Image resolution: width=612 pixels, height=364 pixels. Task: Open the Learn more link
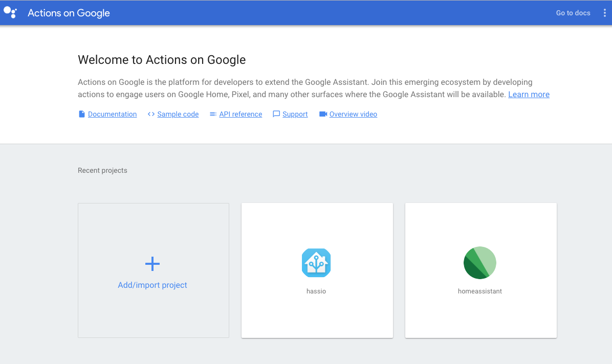[x=529, y=94]
